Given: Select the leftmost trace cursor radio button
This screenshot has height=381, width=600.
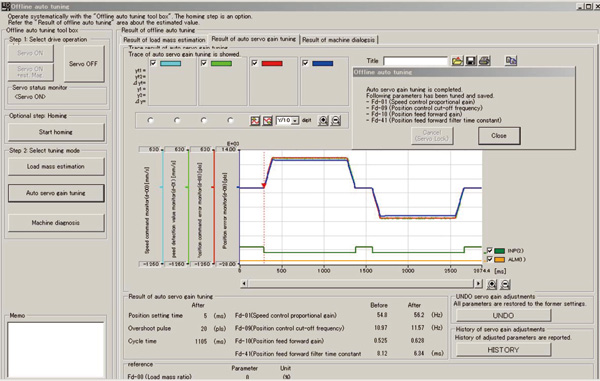Looking at the screenshot, I should 150,120.
